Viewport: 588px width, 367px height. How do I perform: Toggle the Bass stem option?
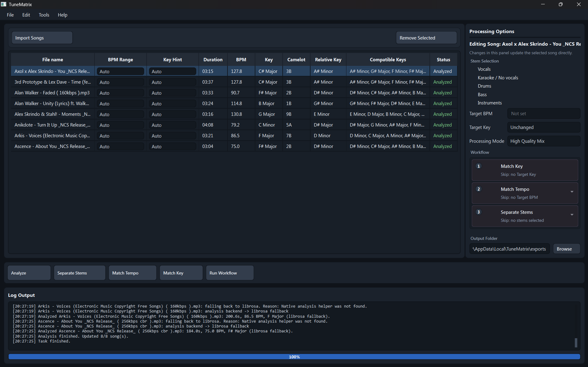pyautogui.click(x=482, y=95)
